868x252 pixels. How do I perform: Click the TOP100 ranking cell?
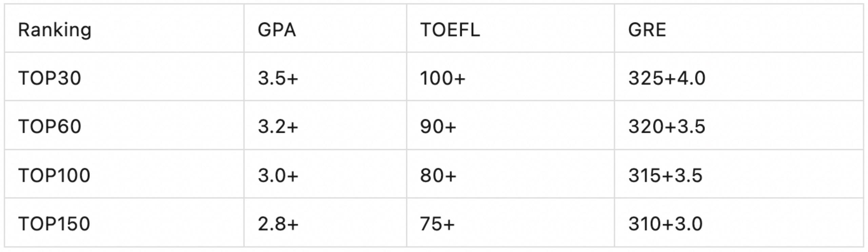pos(54,175)
